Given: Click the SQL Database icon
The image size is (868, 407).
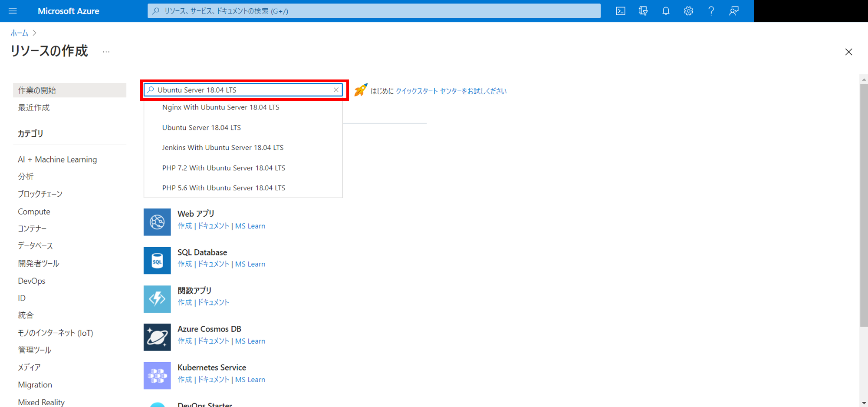Looking at the screenshot, I should pos(157,261).
